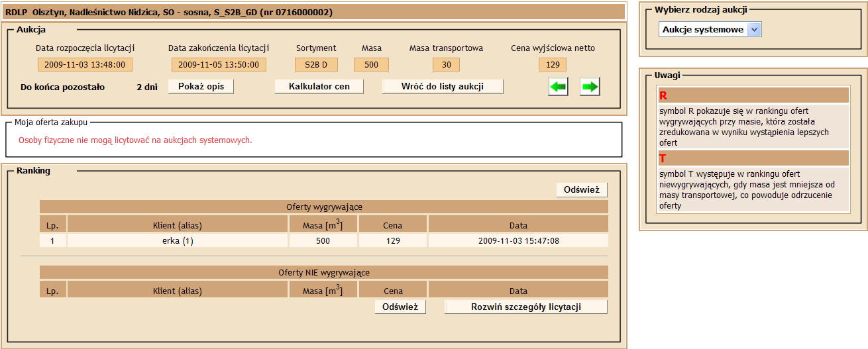Click 'Oferty NIE wygrywające' table header
Screen dimensions: 868x349
pyautogui.click(x=324, y=272)
